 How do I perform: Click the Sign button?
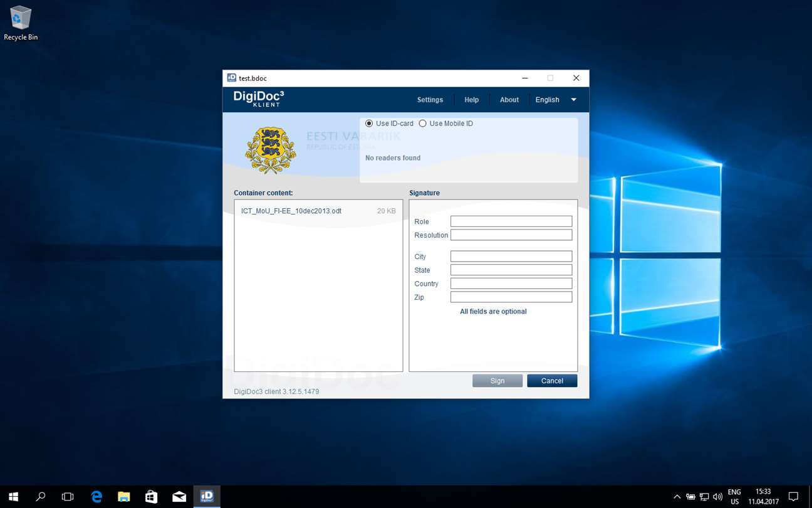497,381
